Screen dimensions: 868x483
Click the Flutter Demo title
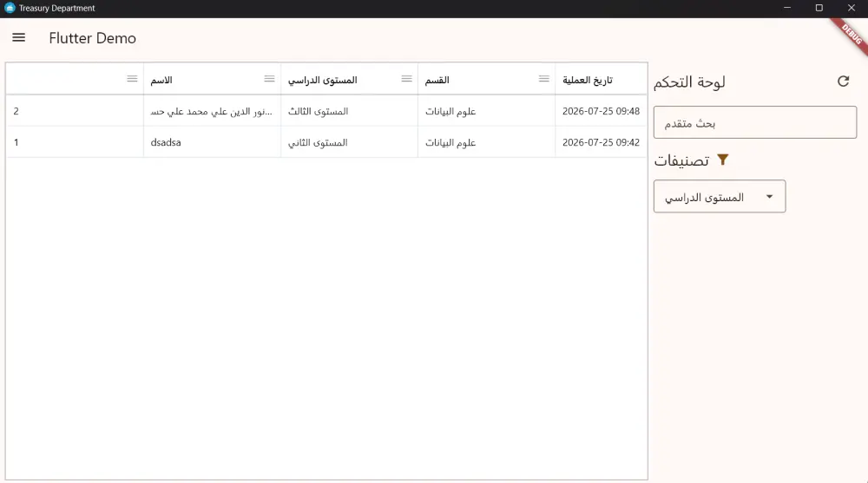click(93, 38)
